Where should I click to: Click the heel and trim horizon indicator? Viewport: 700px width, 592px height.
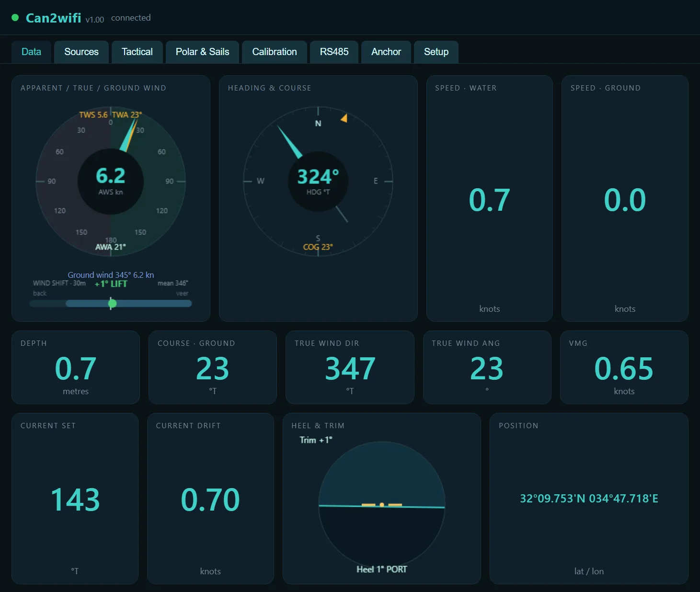point(382,505)
